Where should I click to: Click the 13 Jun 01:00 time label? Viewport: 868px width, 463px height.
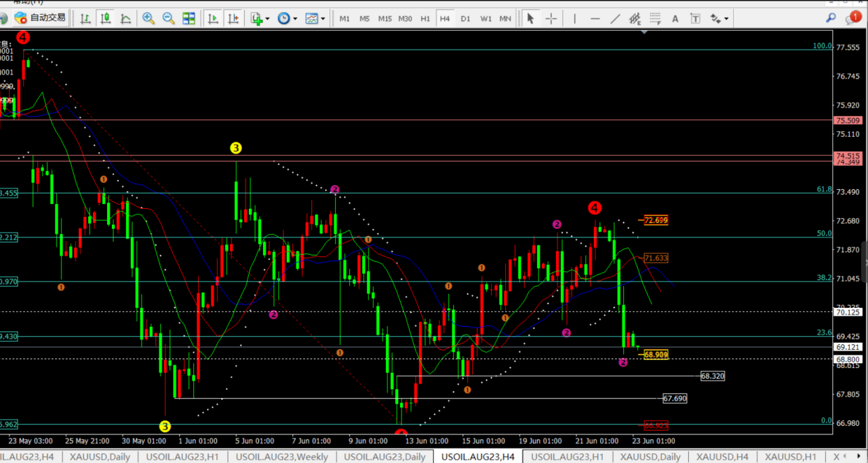click(x=427, y=441)
